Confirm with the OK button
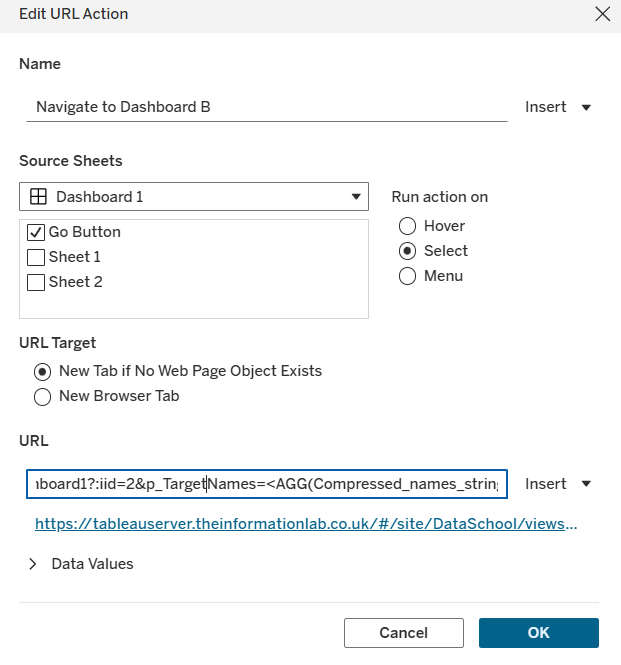This screenshot has height=665, width=621. 538,633
